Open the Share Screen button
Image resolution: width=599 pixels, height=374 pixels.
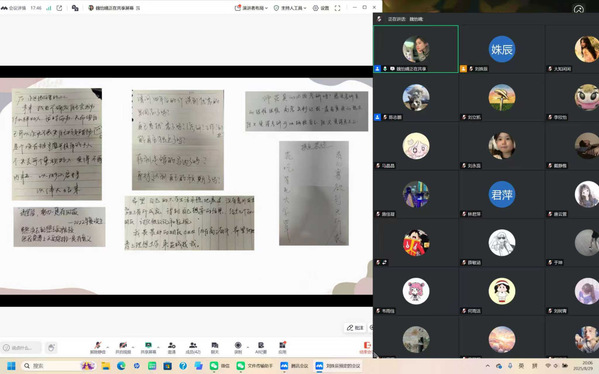[x=148, y=348]
